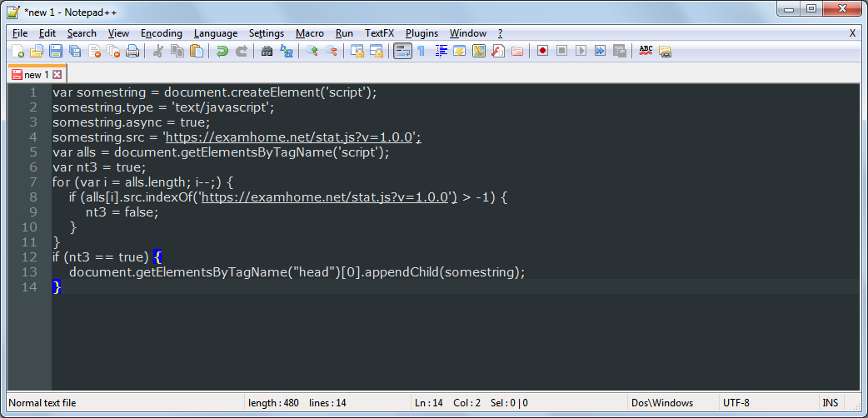
Task: Click the ABC spell check icon
Action: [x=646, y=52]
